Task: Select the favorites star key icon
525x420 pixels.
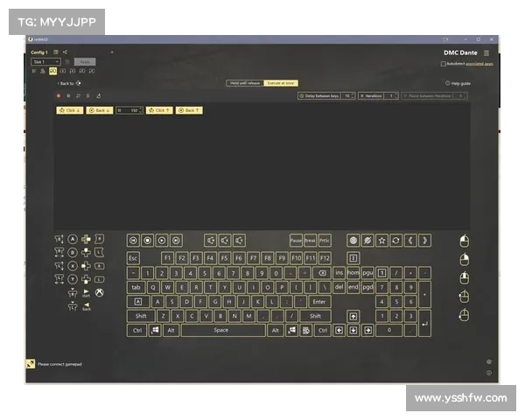Action: (382, 240)
